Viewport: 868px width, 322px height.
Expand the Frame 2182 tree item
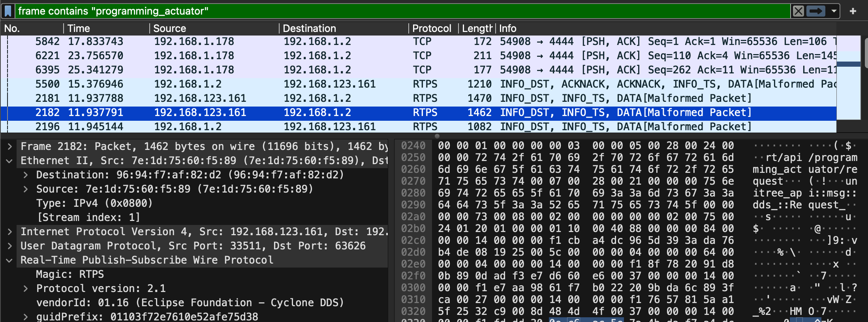10,146
